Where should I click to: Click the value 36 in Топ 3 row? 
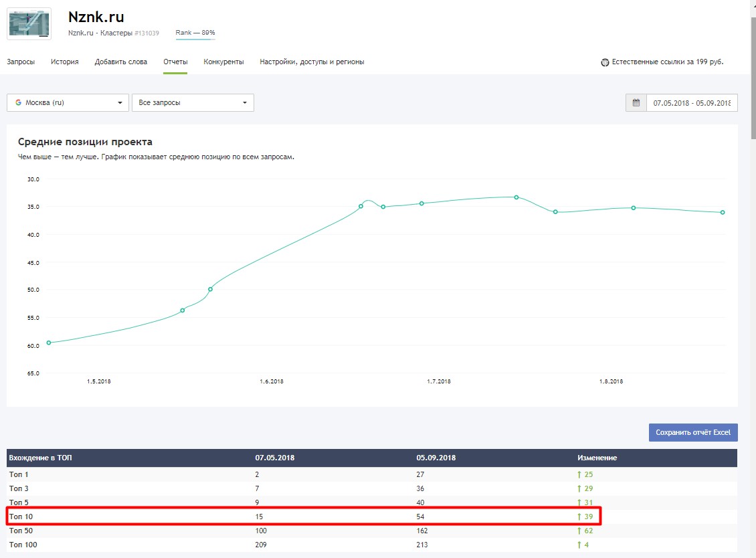(x=420, y=488)
